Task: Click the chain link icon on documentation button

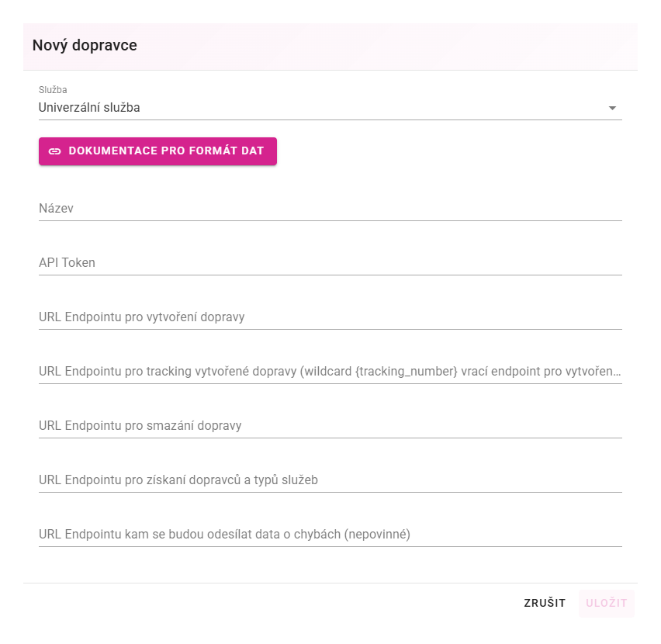Action: 55,151
